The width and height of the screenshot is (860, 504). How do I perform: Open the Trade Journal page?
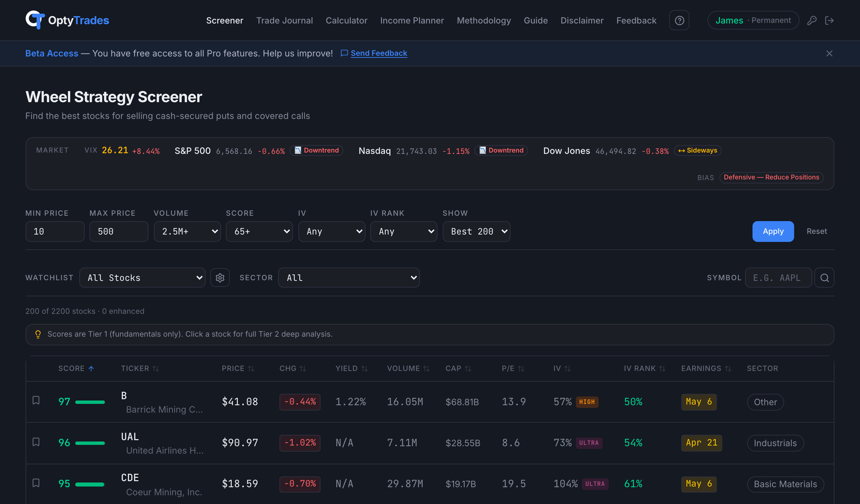pyautogui.click(x=285, y=20)
